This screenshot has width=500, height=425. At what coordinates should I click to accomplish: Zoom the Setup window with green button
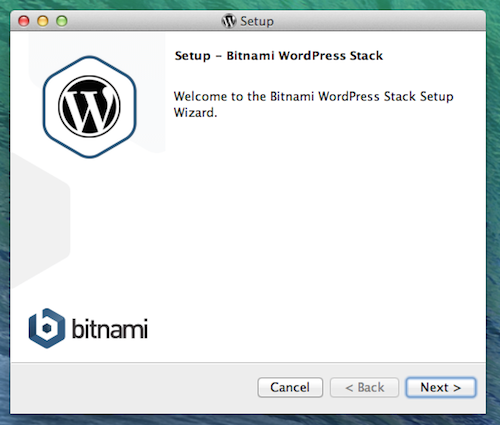click(62, 21)
